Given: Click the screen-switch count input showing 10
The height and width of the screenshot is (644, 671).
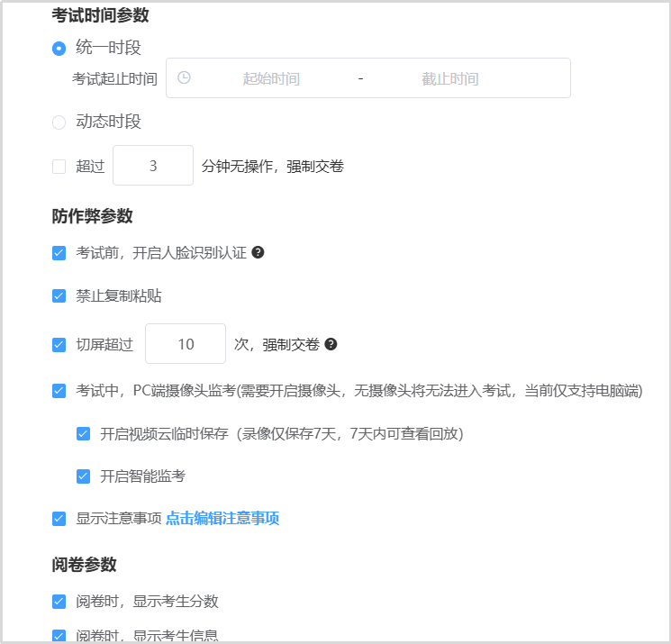Looking at the screenshot, I should (x=186, y=344).
